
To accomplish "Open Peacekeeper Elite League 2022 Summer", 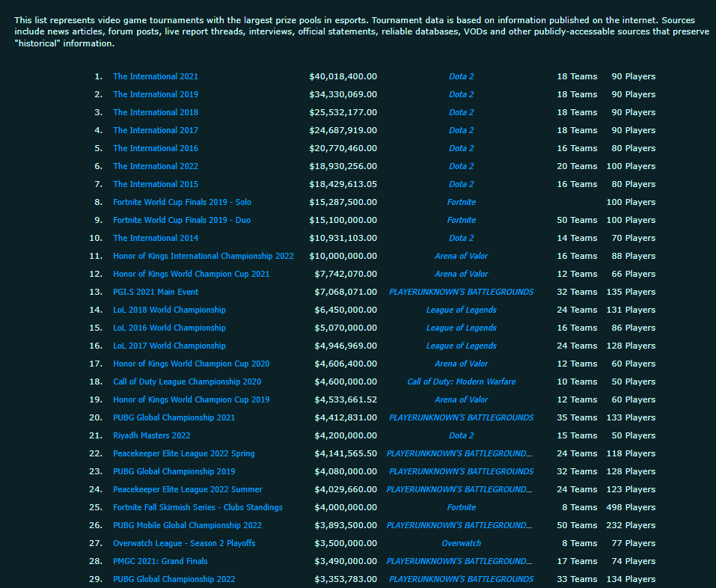I will [188, 489].
